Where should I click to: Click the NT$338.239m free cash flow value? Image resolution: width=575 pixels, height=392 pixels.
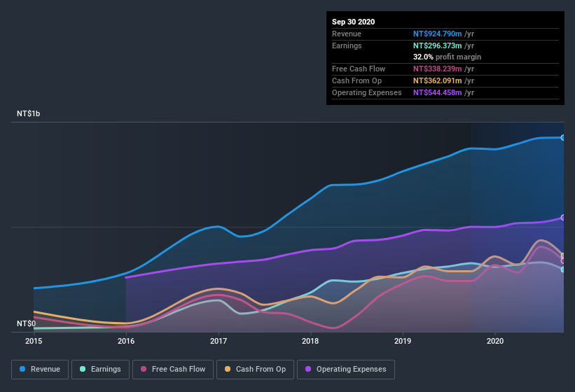[438, 69]
